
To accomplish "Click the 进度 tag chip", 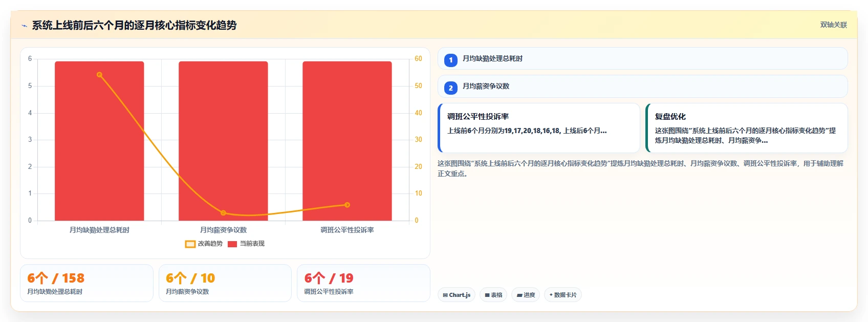I will tap(526, 295).
